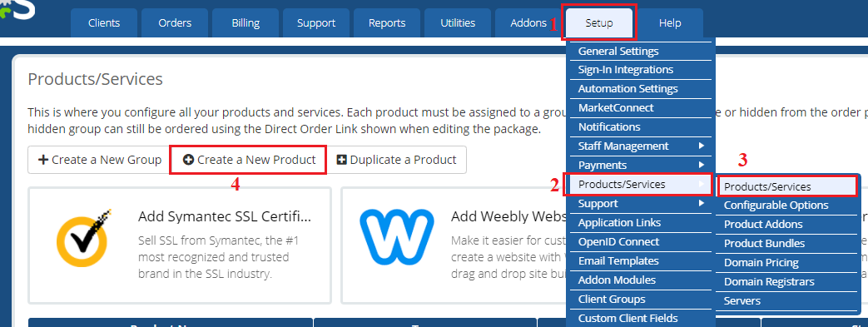Open the Setup tab

pyautogui.click(x=599, y=22)
